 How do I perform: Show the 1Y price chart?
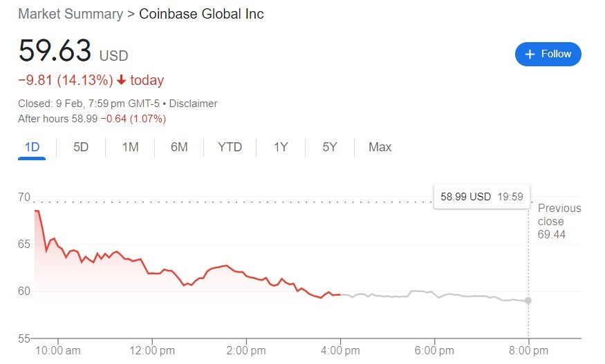(281, 147)
